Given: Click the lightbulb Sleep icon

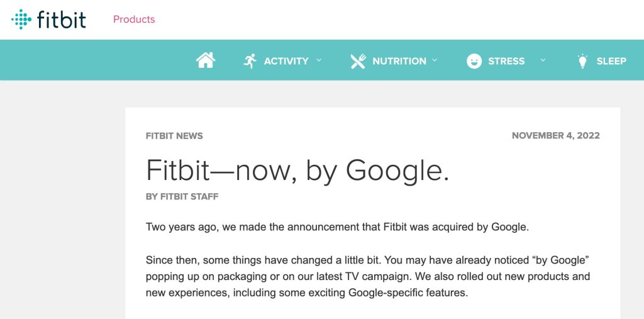Looking at the screenshot, I should point(582,61).
